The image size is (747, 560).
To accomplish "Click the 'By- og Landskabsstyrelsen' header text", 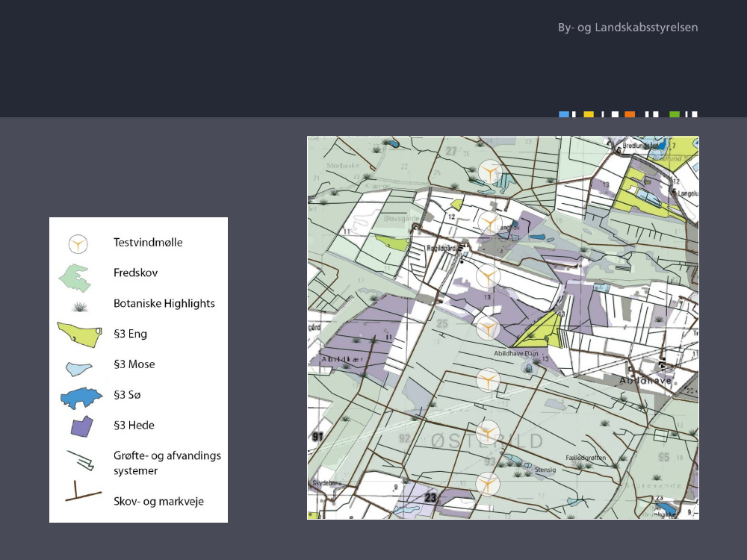I will 628,28.
